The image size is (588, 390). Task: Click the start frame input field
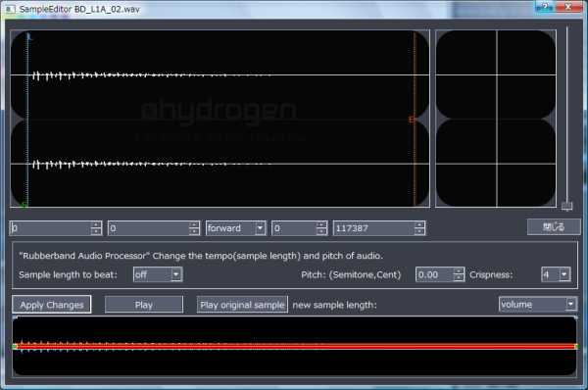tap(51, 228)
